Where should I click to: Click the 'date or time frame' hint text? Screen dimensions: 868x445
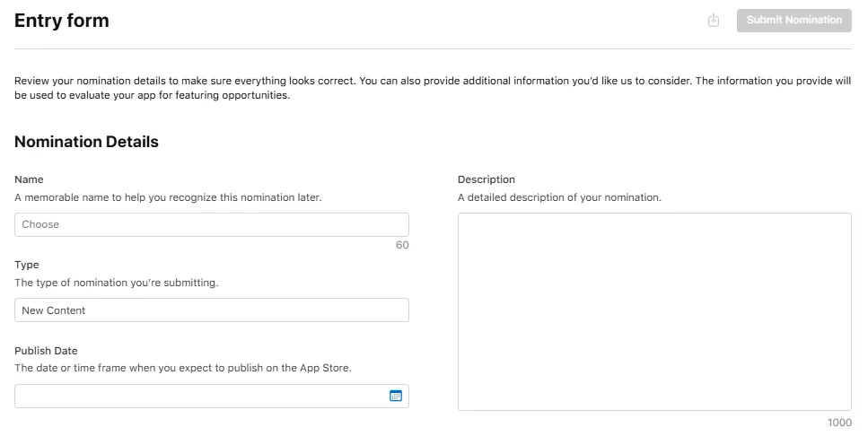click(183, 368)
